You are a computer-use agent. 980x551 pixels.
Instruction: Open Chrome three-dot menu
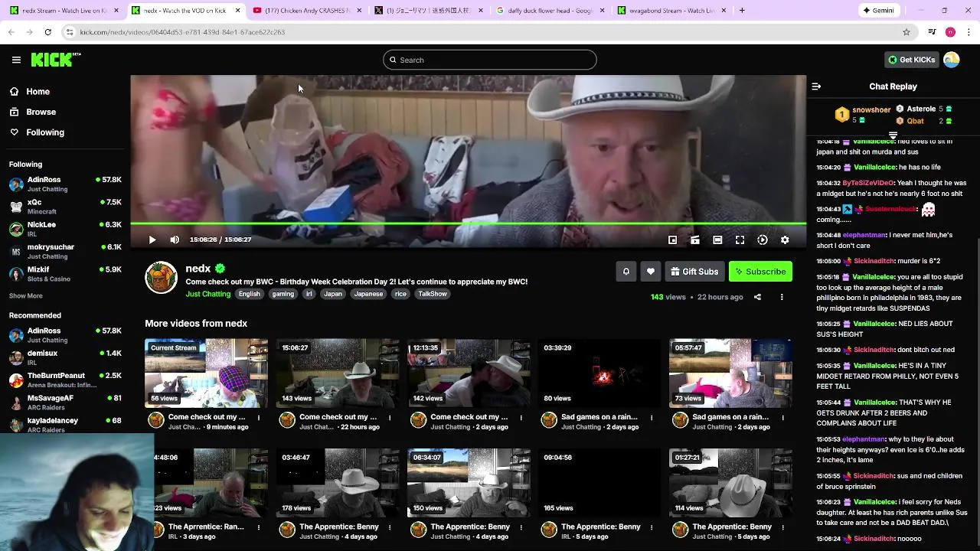(x=969, y=32)
